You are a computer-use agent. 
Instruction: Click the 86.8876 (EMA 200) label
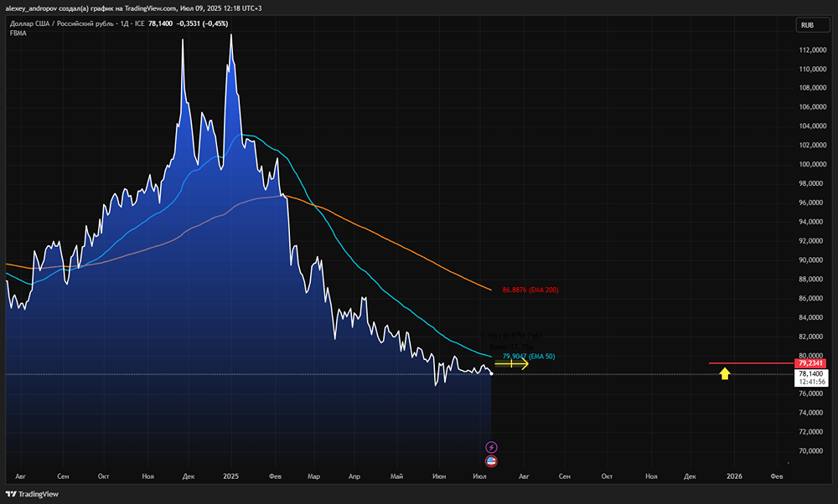click(x=530, y=290)
